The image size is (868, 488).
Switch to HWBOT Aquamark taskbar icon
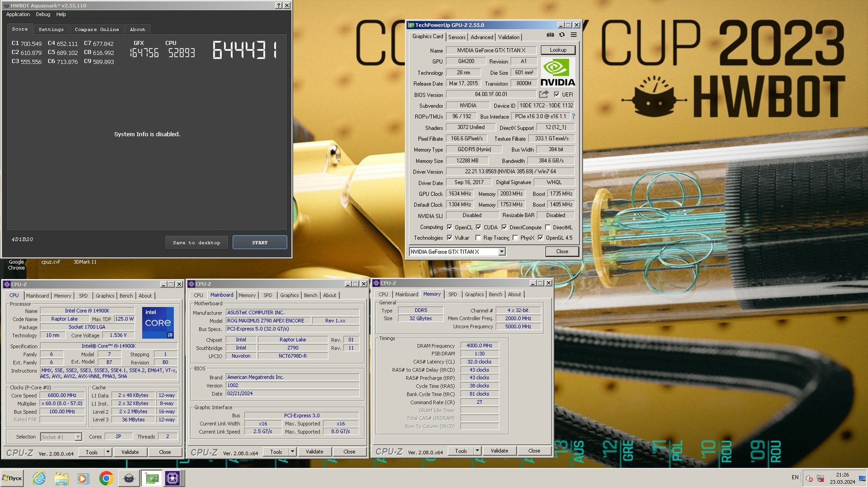pyautogui.click(x=129, y=478)
